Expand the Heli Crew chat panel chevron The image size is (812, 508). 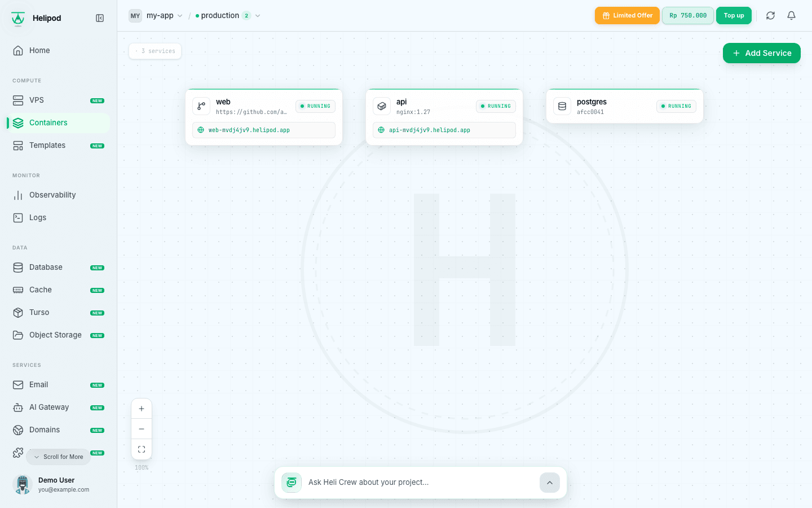550,483
